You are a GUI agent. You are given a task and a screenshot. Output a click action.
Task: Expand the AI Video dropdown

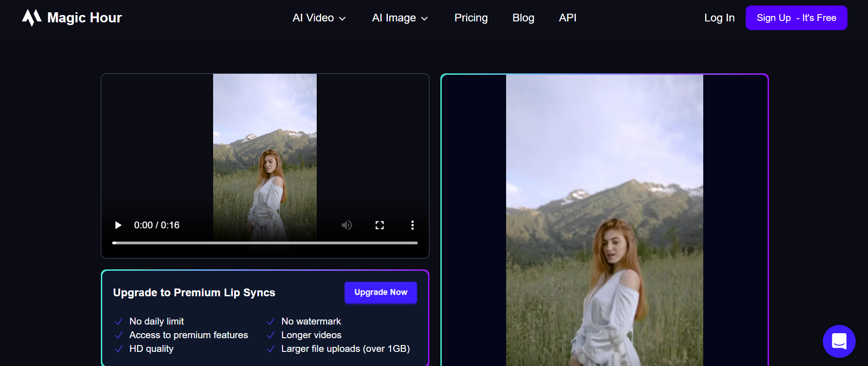tap(319, 18)
